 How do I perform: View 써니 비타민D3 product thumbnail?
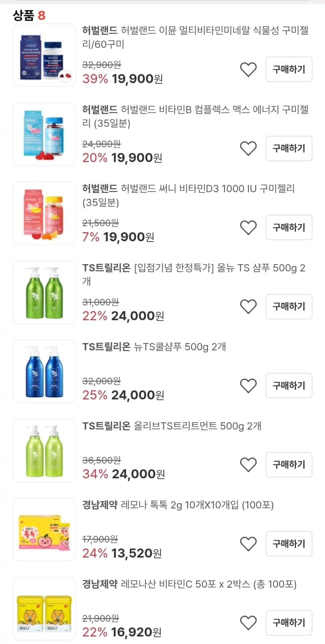(44, 213)
